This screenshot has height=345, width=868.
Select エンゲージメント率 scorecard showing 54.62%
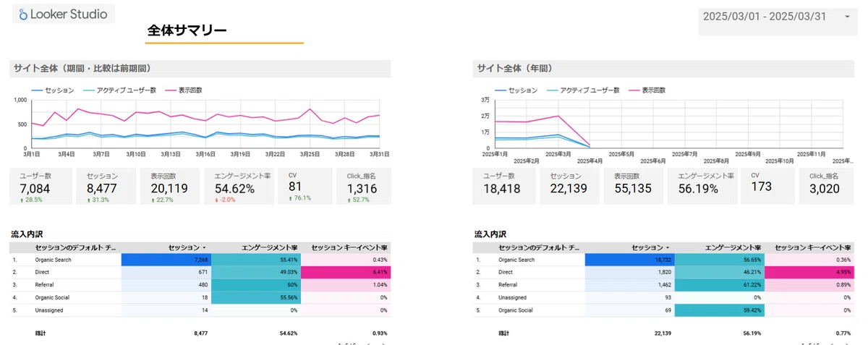click(240, 187)
